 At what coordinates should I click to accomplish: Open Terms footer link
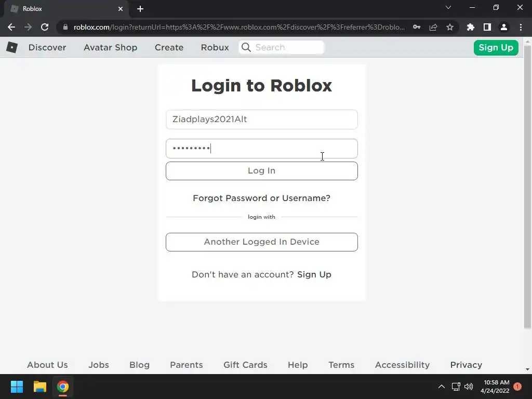341,365
